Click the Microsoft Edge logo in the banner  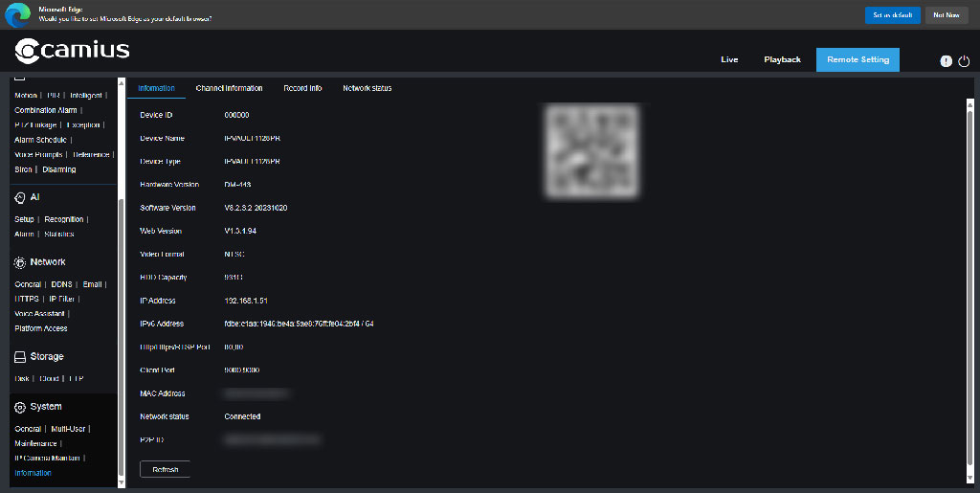click(17, 15)
